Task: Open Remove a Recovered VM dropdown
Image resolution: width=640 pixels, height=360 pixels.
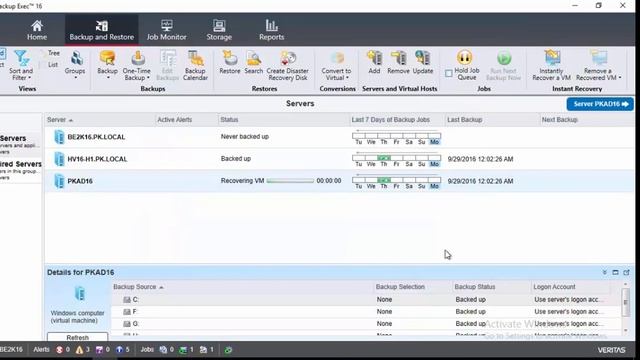Action: [x=598, y=65]
